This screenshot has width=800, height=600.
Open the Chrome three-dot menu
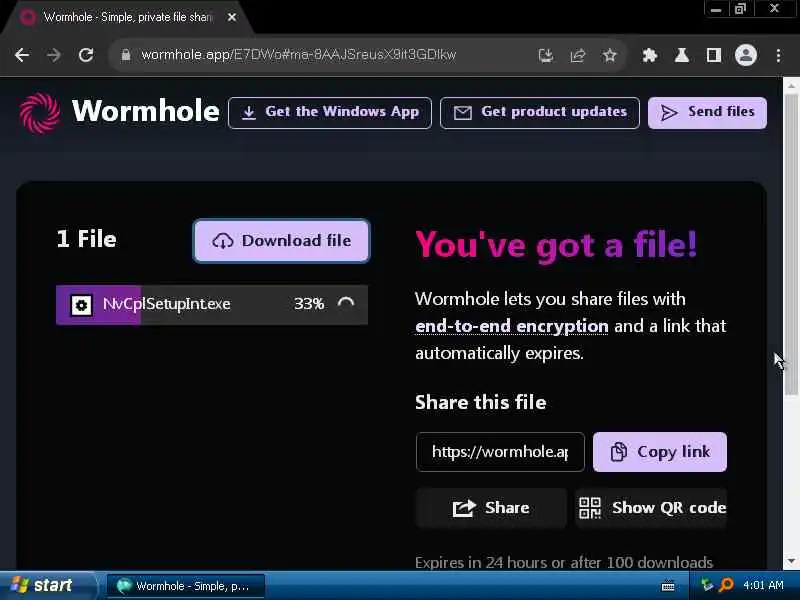pyautogui.click(x=778, y=55)
